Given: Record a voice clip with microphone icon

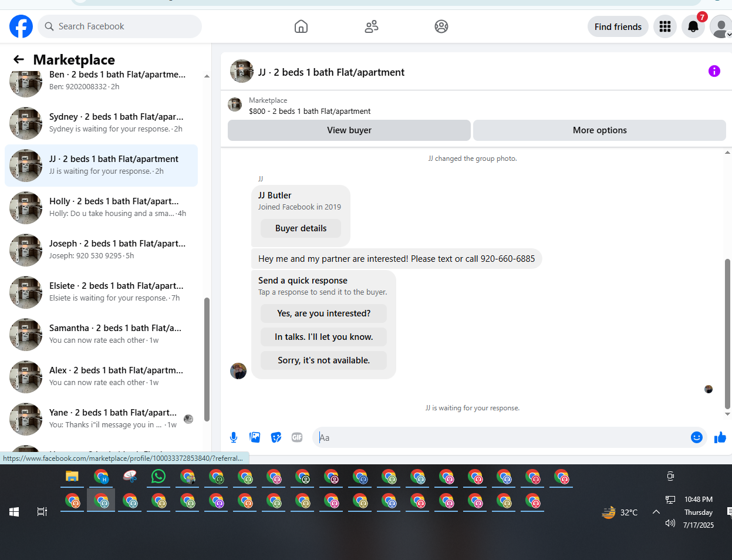Looking at the screenshot, I should (x=234, y=437).
